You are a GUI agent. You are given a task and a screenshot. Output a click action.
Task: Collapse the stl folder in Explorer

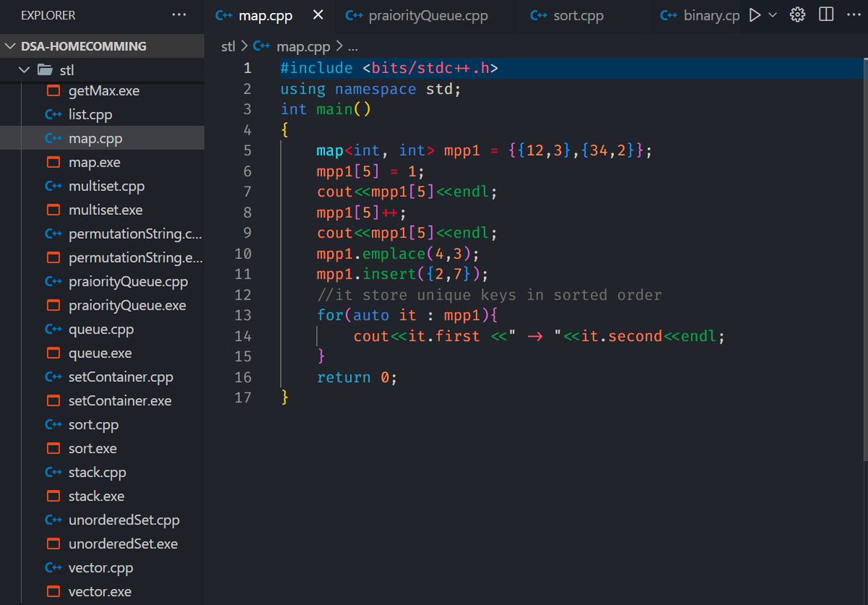[24, 70]
